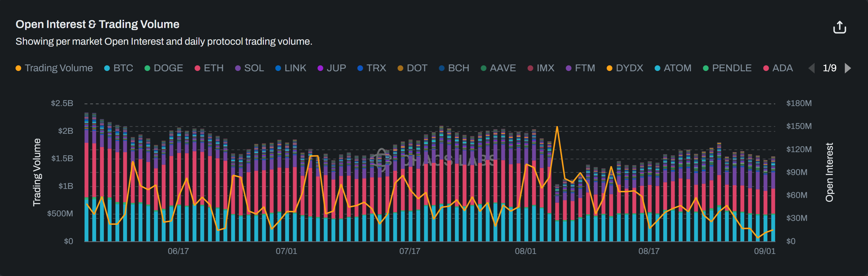Click the 07/01 x-axis date label
Viewport: 868px width, 276px height.
(286, 251)
